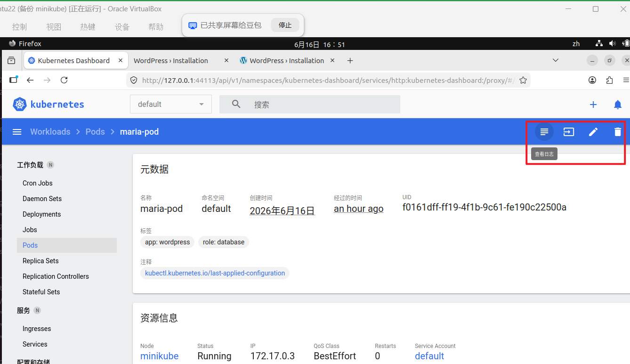The height and width of the screenshot is (364, 630).
Task: Open Services in sidebar
Action: tap(35, 344)
